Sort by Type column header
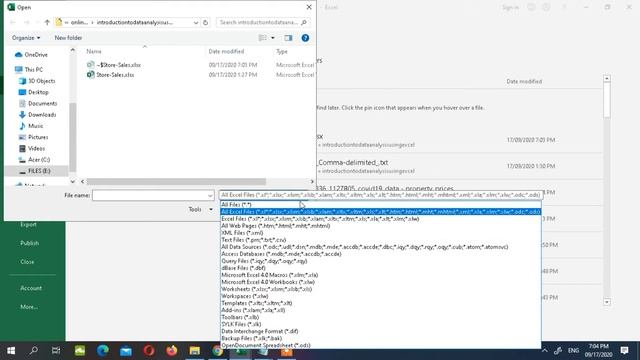This screenshot has height=360, width=640. click(282, 51)
